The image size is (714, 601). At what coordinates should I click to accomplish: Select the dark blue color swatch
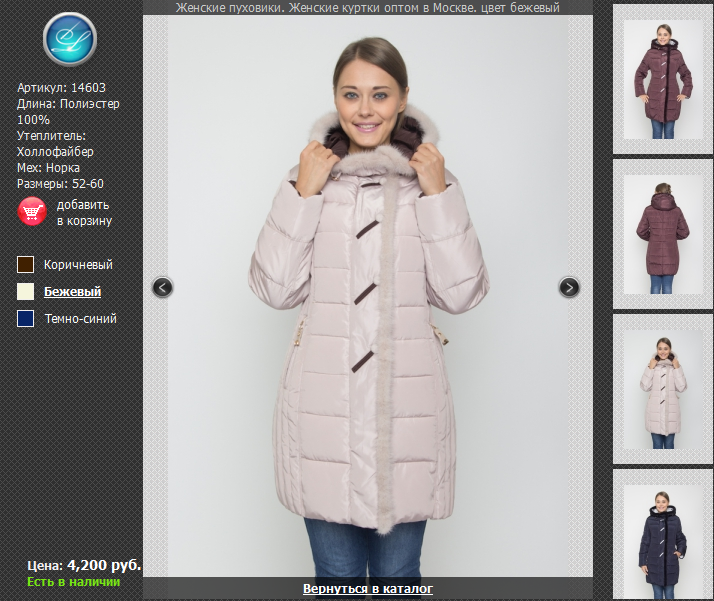(26, 319)
